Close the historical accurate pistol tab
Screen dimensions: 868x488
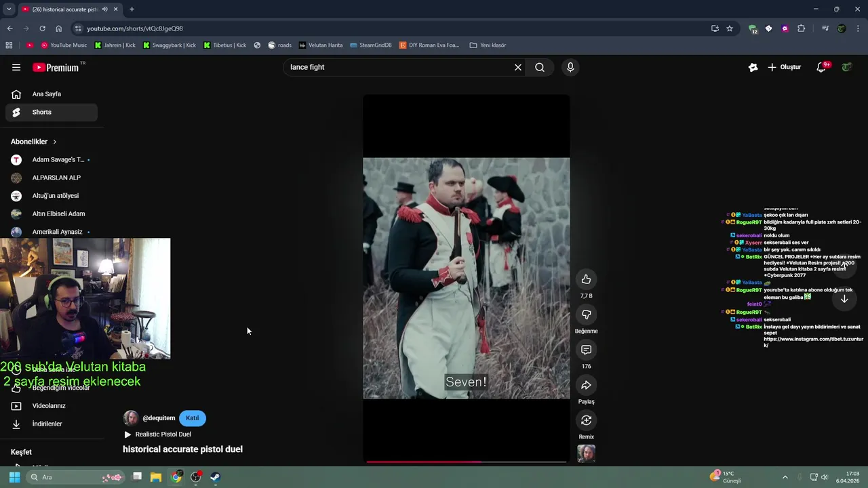[115, 9]
